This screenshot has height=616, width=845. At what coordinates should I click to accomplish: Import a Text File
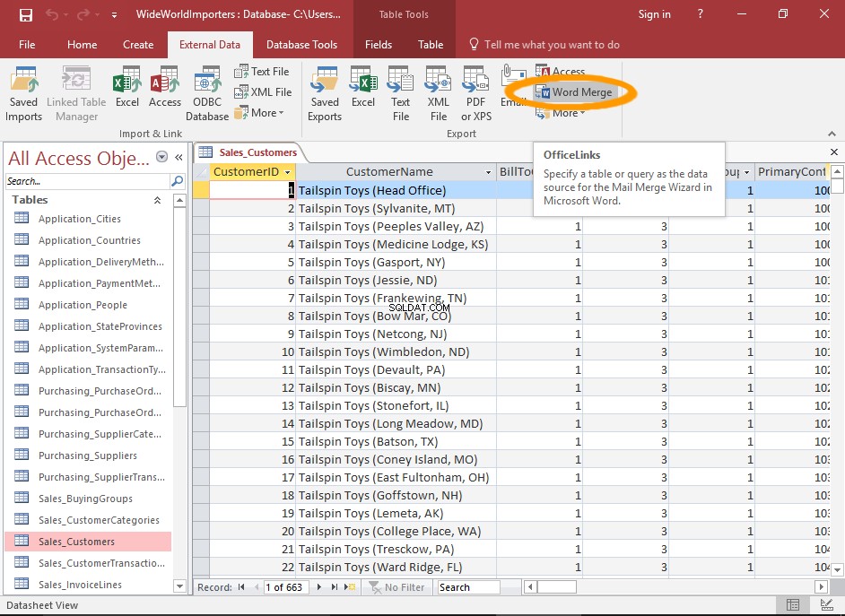click(262, 71)
